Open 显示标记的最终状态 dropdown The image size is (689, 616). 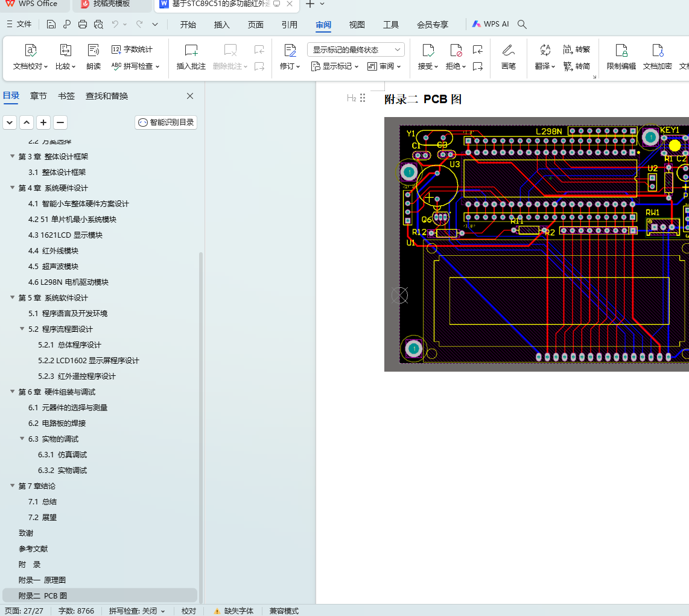(356, 49)
